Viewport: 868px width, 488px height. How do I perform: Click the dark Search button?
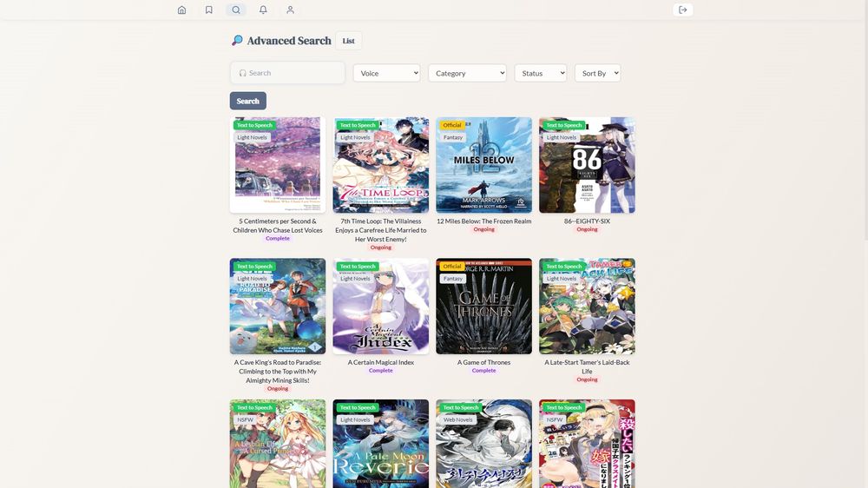click(248, 101)
